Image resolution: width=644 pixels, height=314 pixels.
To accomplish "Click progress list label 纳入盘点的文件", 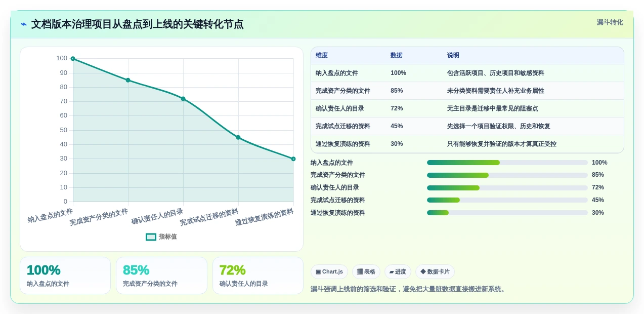I will [x=332, y=163].
